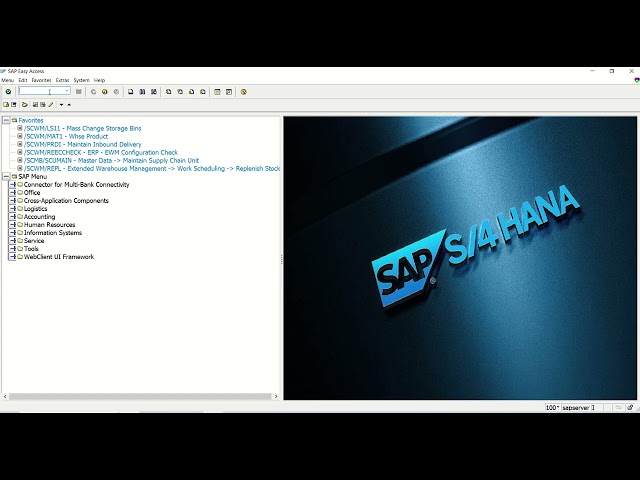Open the Favorites menu

coord(41,80)
